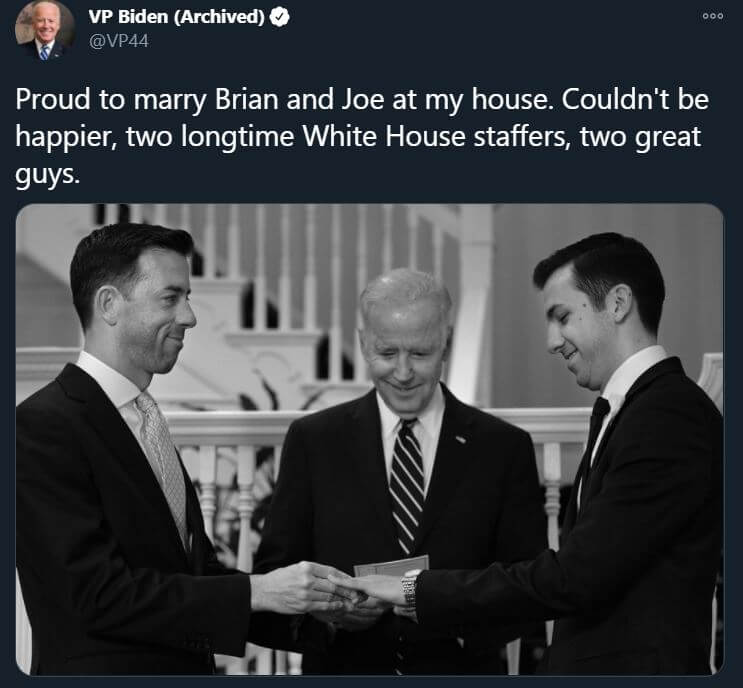Open the @VP44 handle link
Image resolution: width=743 pixels, height=688 pixels.
click(x=118, y=41)
